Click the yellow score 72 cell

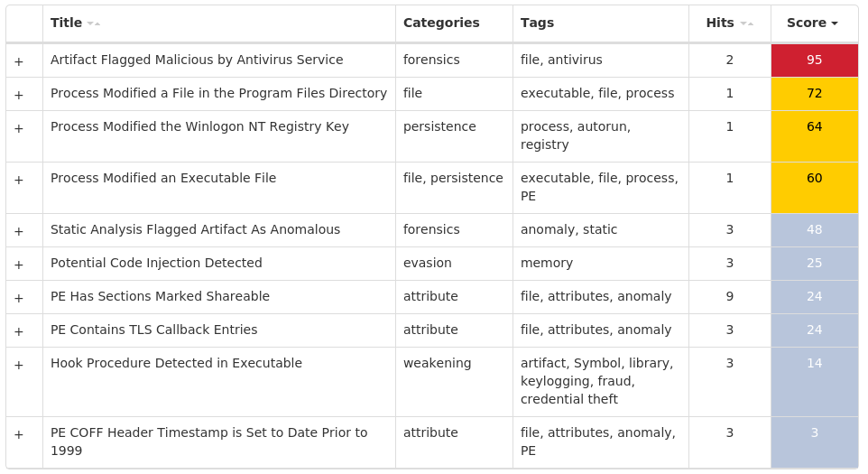click(814, 94)
